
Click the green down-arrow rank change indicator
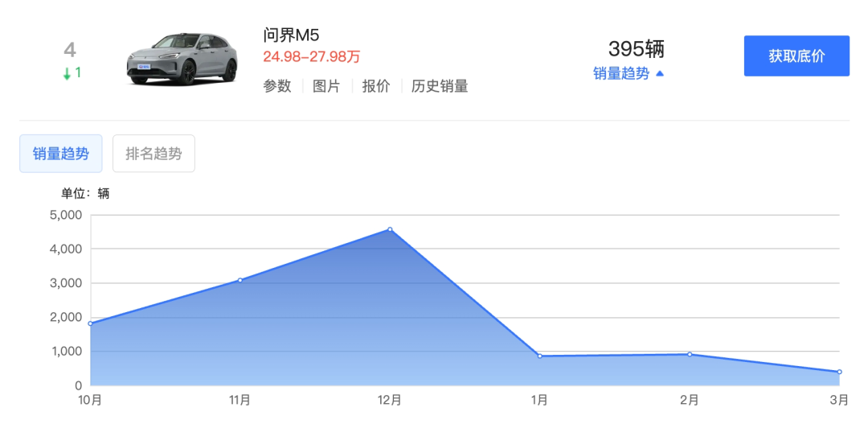tap(72, 72)
